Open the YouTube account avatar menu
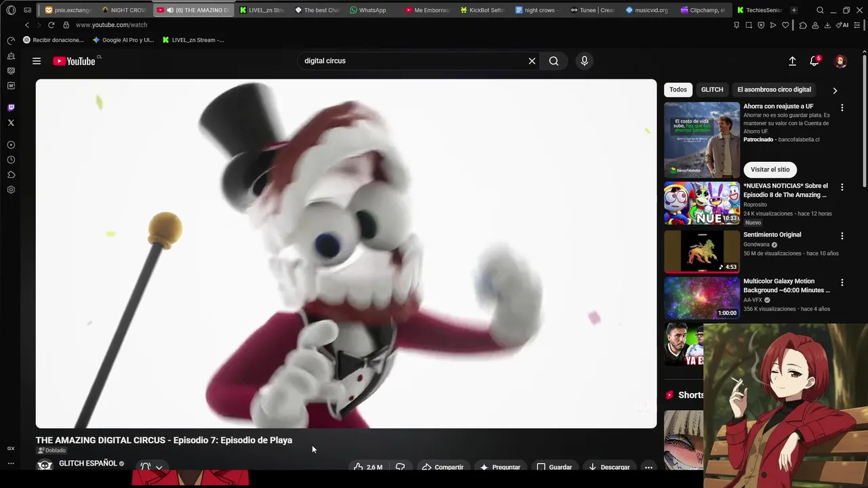Viewport: 868px width, 488px height. 841,61
